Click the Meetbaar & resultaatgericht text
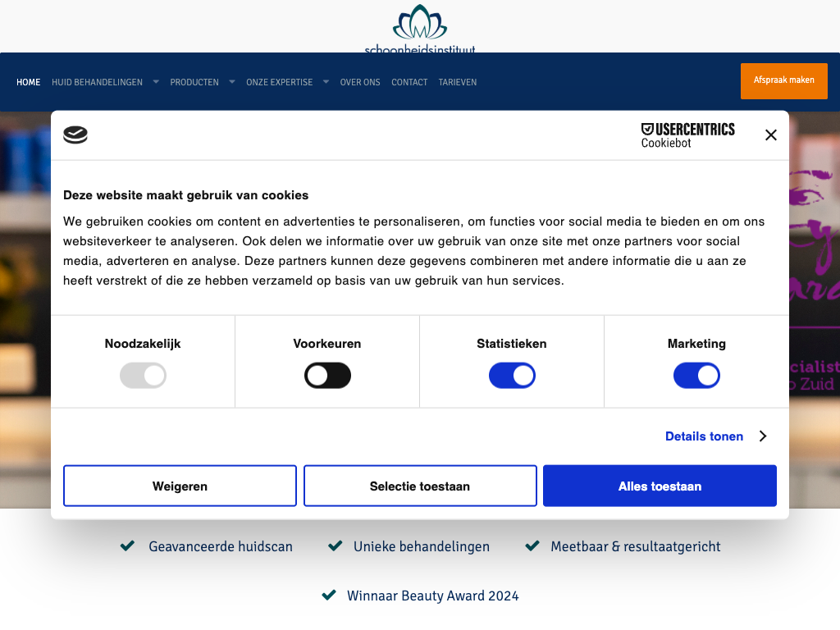The height and width of the screenshot is (630, 840). click(x=636, y=546)
